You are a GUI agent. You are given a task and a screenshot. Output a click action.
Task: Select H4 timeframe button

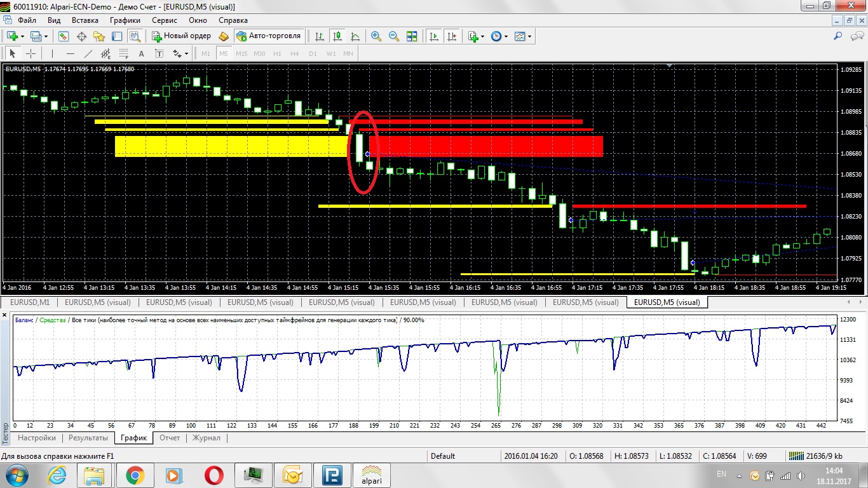(x=295, y=54)
